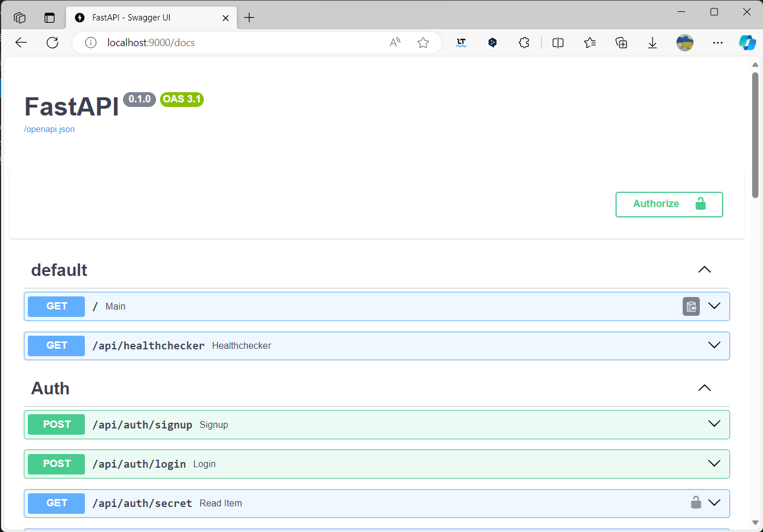Collapse the Auth section

pos(704,388)
